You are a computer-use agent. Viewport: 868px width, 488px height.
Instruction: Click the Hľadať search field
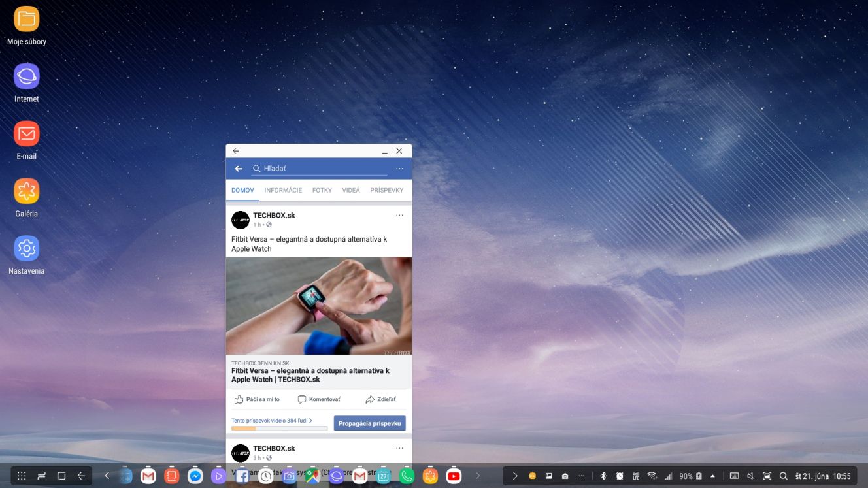click(320, 169)
